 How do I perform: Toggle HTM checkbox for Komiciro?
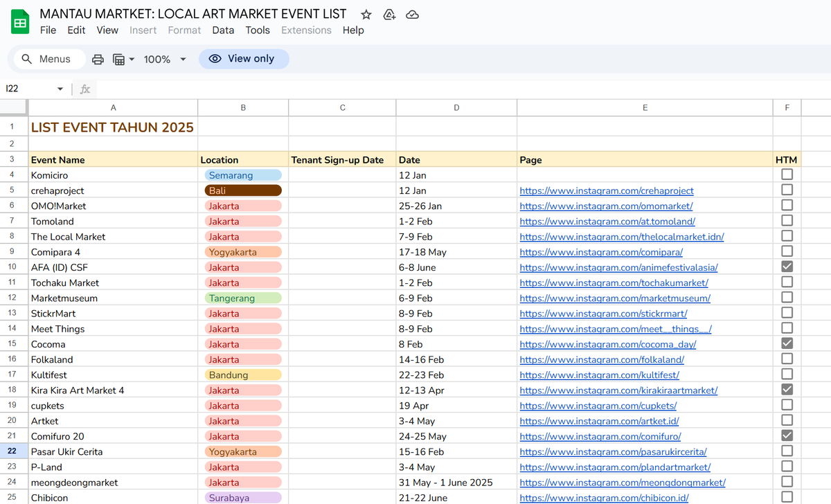click(787, 174)
